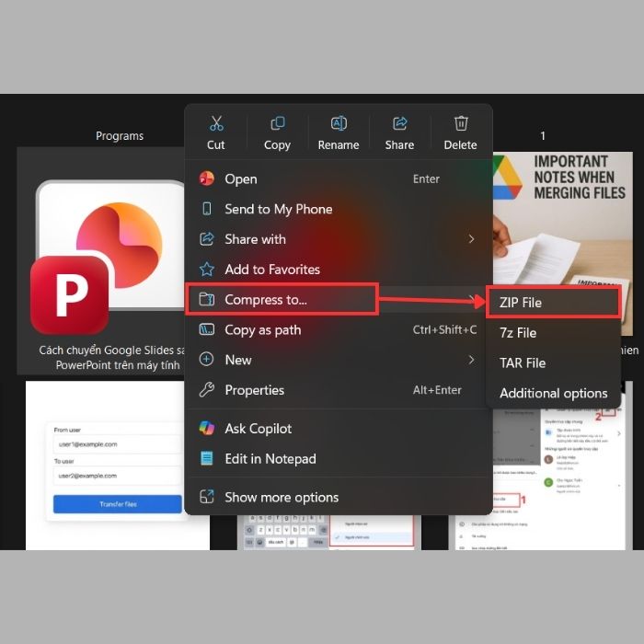Click the Delete label
644x644 pixels.
coord(460,145)
